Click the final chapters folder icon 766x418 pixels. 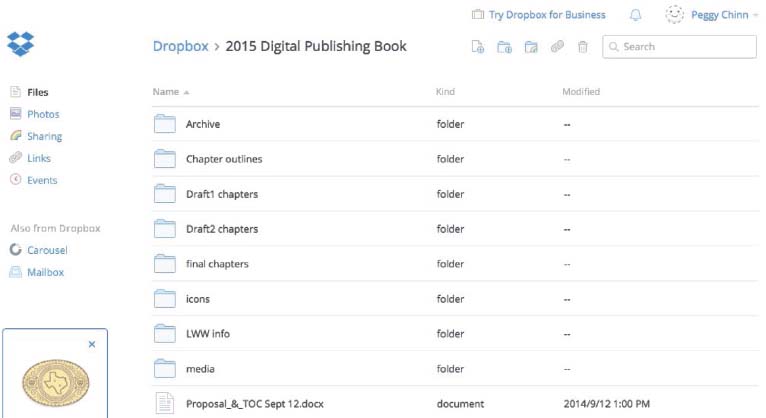165,264
